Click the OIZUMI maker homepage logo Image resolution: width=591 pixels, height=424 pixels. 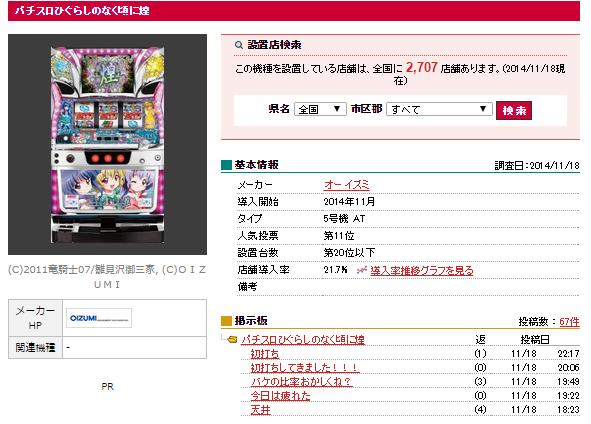tap(99, 318)
